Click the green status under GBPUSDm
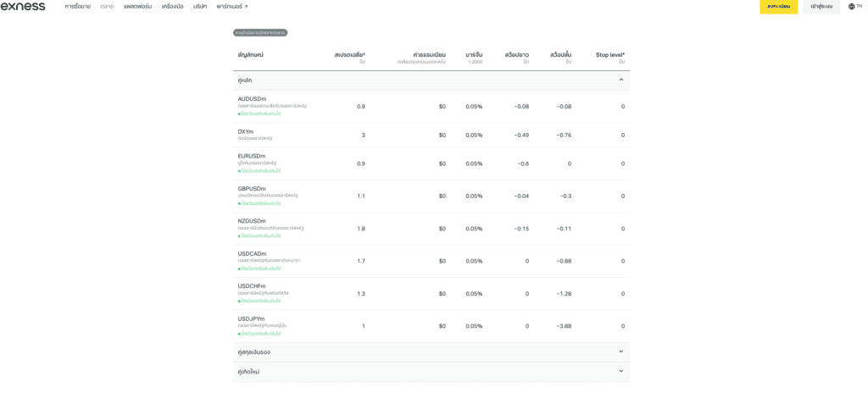 (260, 203)
